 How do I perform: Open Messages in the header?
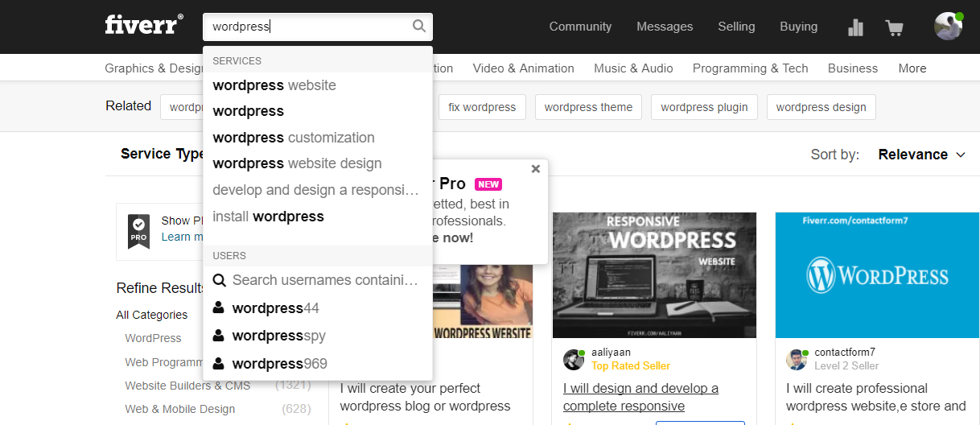665,27
